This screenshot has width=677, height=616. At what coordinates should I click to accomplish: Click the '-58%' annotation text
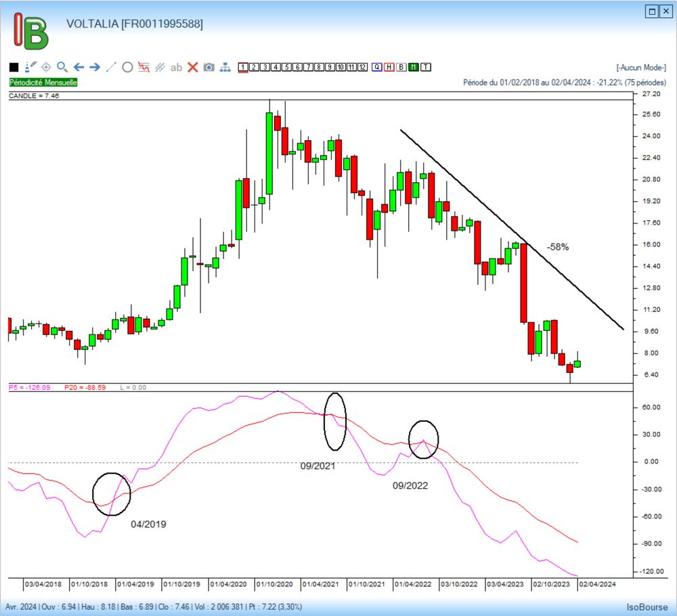558,247
